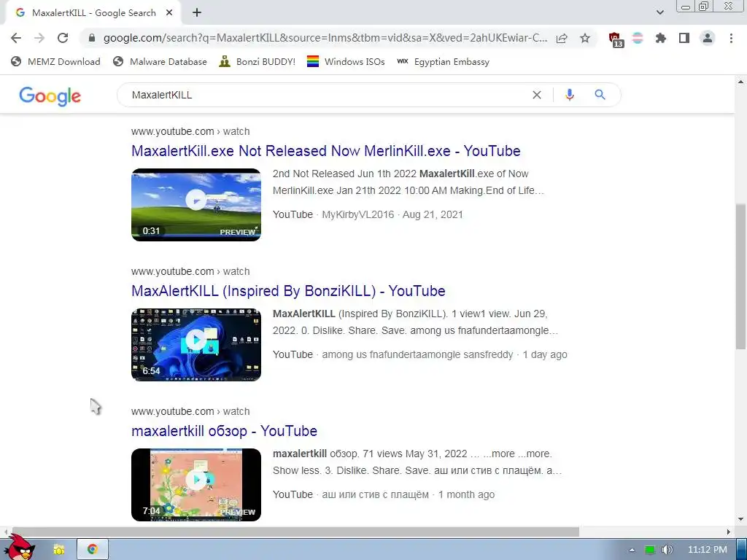The height and width of the screenshot is (560, 747).
Task: Open the taskbar volume speaker icon
Action: [667, 550]
